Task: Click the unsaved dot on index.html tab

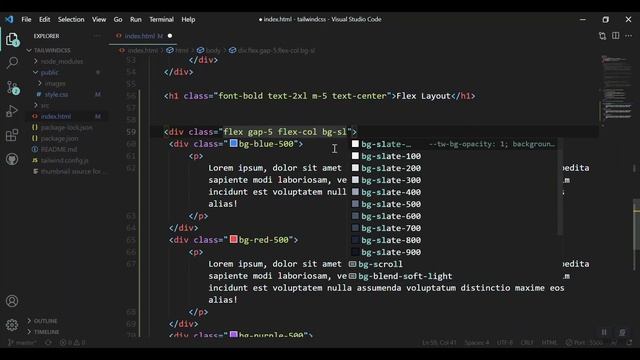Action: [x=170, y=36]
